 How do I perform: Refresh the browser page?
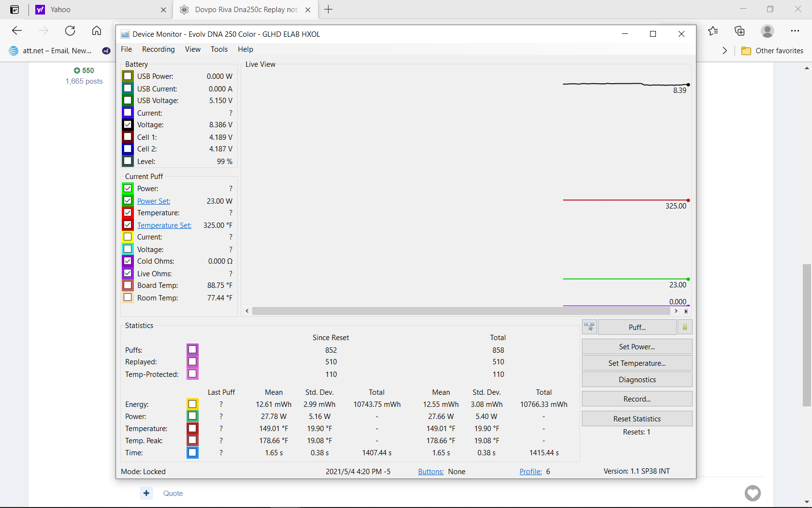click(x=70, y=31)
